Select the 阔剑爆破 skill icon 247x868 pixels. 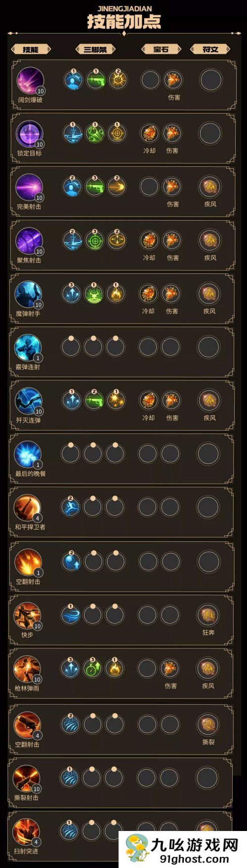point(30,80)
